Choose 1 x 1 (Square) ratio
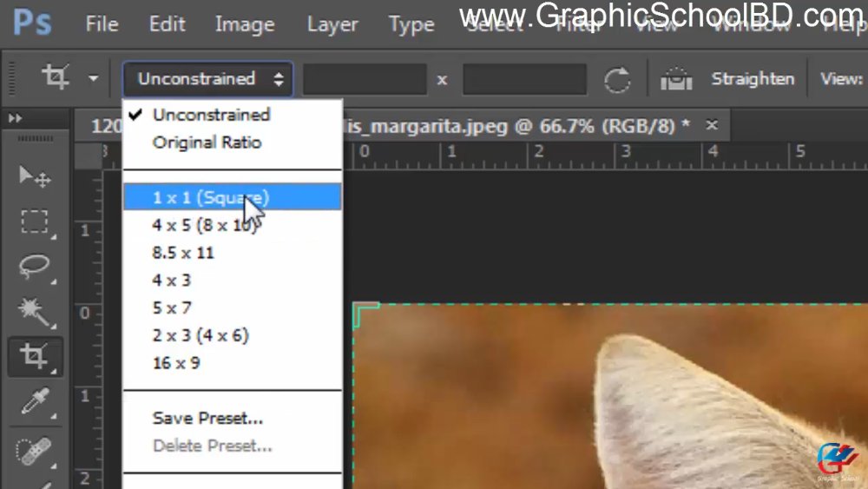Image resolution: width=868 pixels, height=489 pixels. click(232, 197)
